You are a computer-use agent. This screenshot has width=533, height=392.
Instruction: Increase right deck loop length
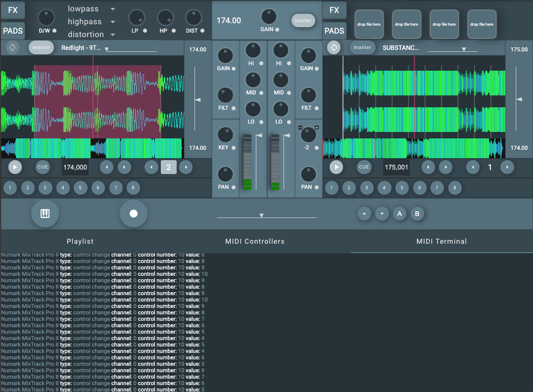pyautogui.click(x=507, y=167)
